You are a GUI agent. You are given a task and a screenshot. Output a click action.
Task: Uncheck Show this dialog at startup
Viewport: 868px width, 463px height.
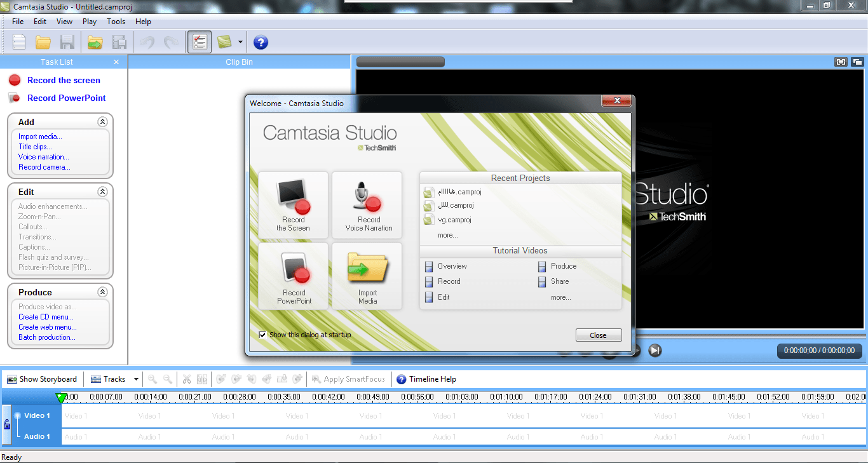pyautogui.click(x=263, y=335)
